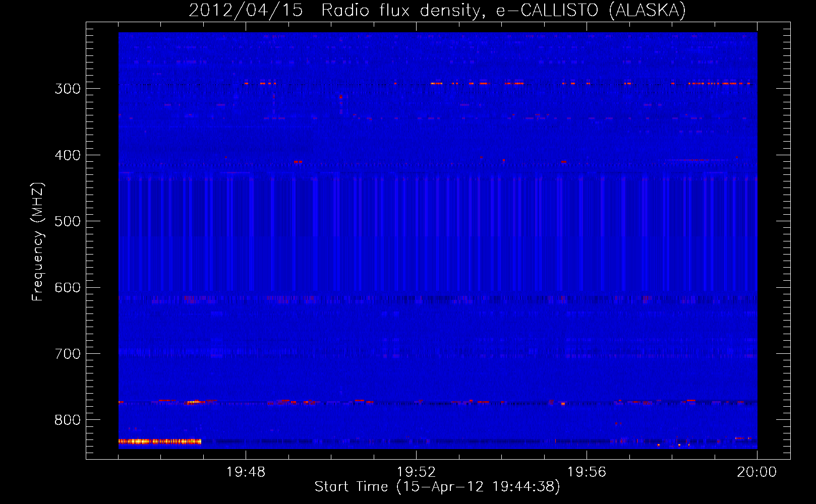Click the 800 frequency tick label
The image size is (816, 504).
point(68,420)
